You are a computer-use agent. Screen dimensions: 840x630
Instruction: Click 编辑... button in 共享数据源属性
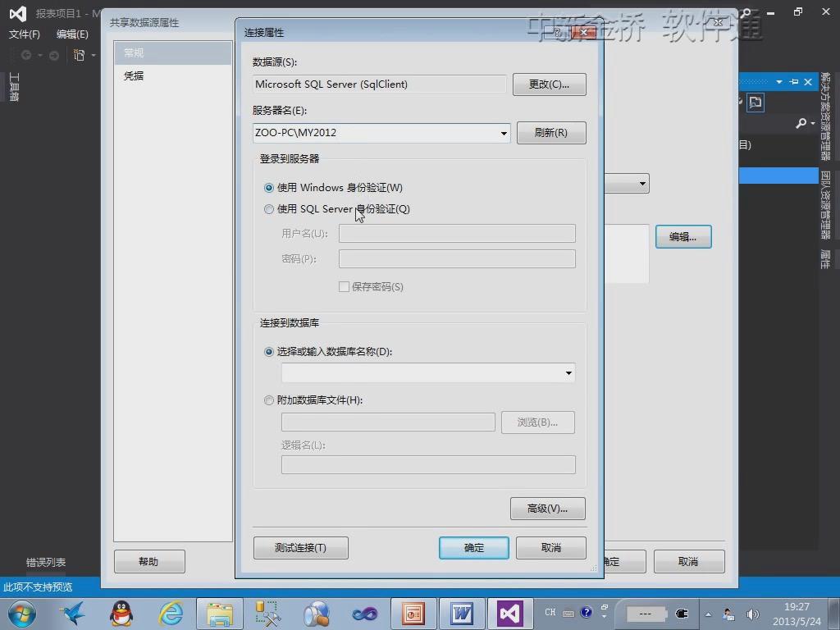click(683, 237)
